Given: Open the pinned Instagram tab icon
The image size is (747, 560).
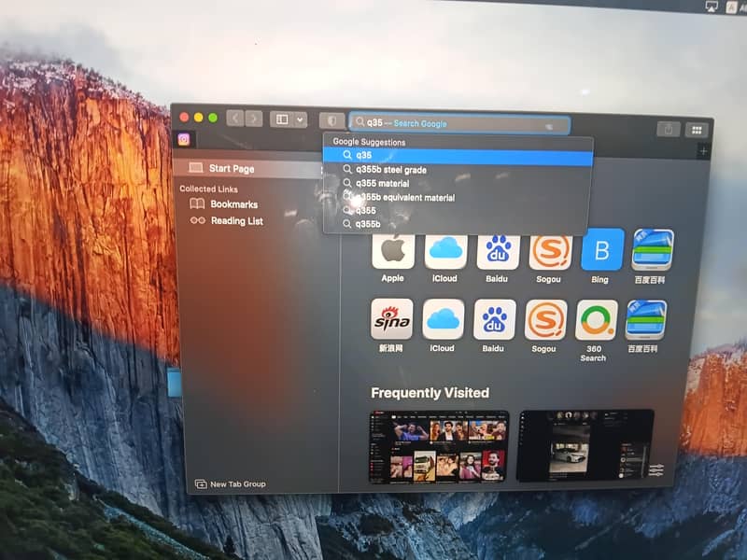Looking at the screenshot, I should pyautogui.click(x=184, y=139).
